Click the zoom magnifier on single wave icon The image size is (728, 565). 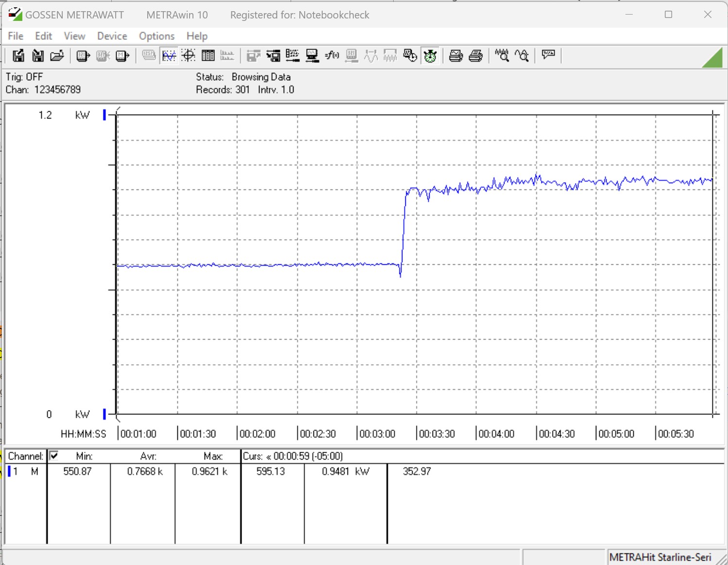[522, 56]
